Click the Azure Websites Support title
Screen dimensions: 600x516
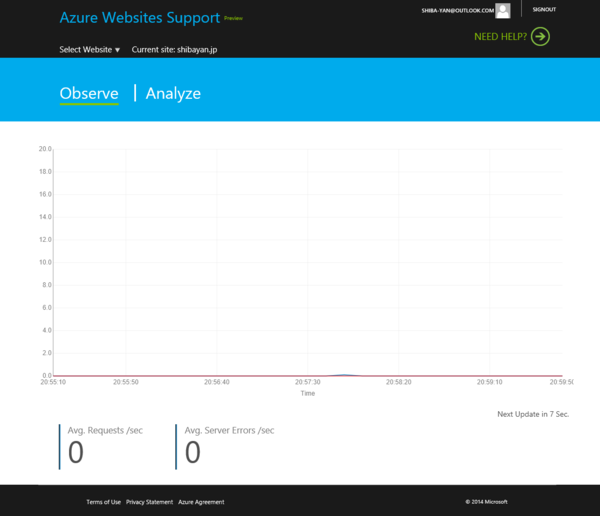(140, 18)
